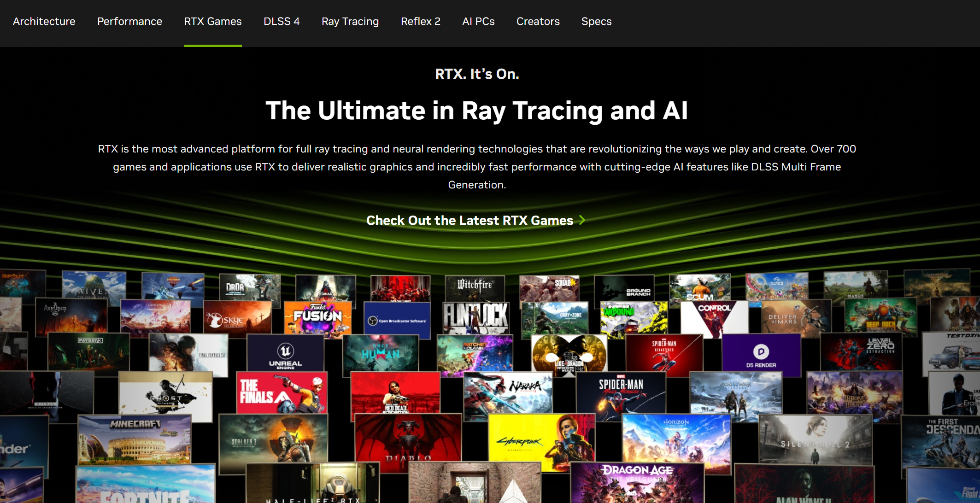Screen dimensions: 980x503
Task: Open the Witchfire game thumbnail
Action: point(475,287)
